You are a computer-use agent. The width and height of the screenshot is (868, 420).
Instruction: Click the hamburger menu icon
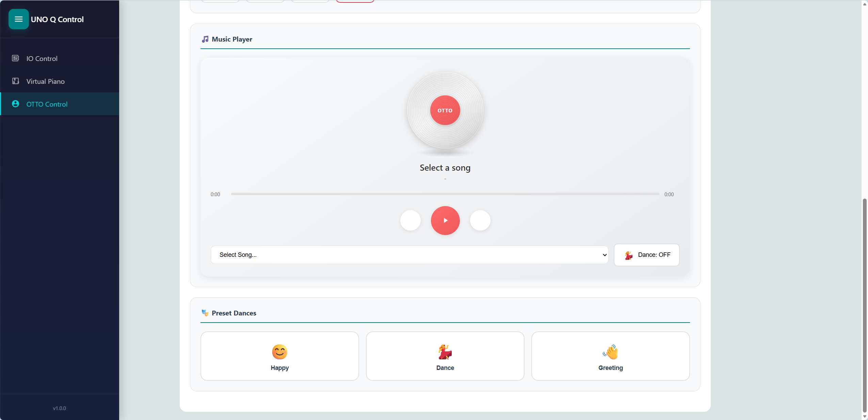pyautogui.click(x=19, y=19)
